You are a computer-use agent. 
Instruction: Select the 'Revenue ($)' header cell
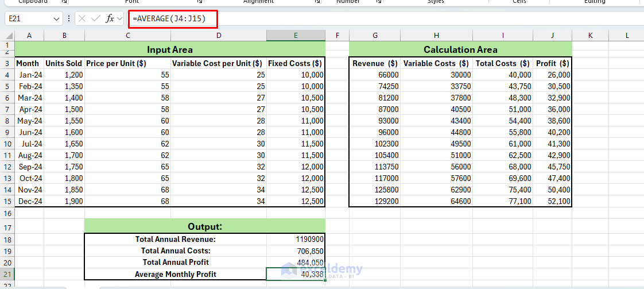tap(375, 63)
